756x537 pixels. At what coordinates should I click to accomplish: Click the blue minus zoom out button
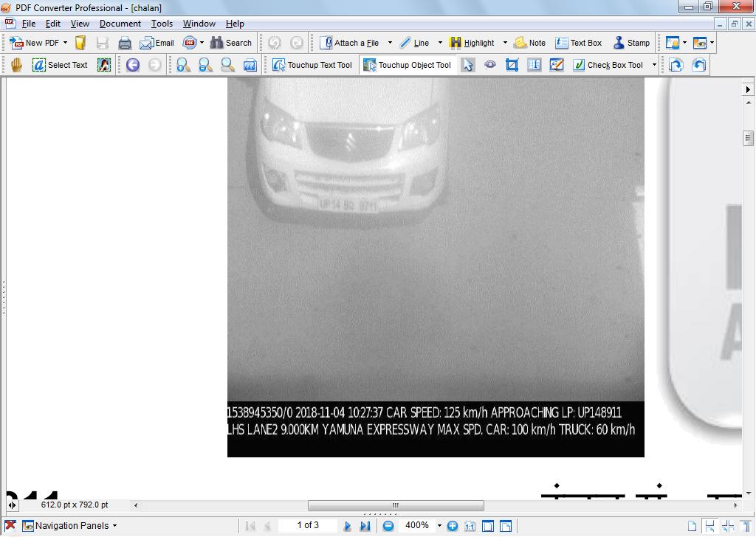388,526
